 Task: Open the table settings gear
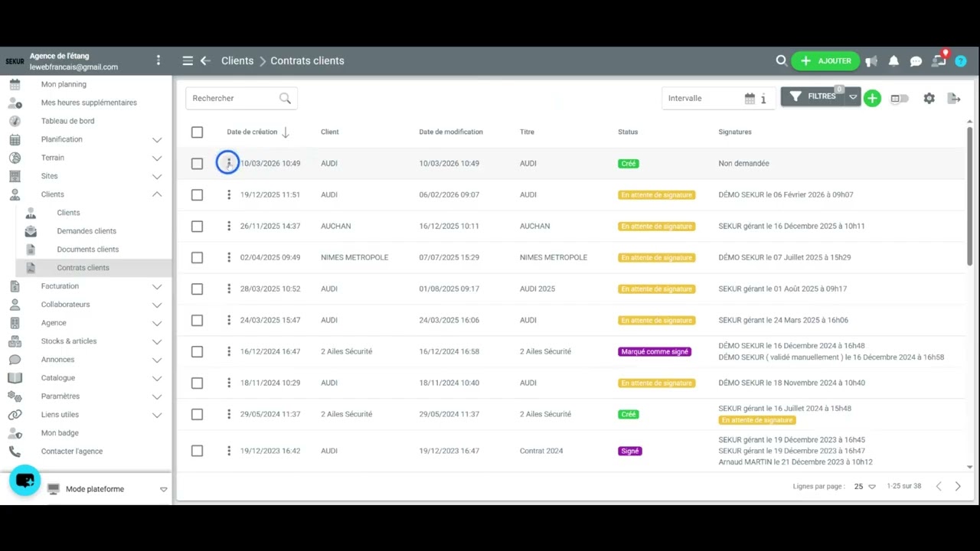[x=929, y=98]
